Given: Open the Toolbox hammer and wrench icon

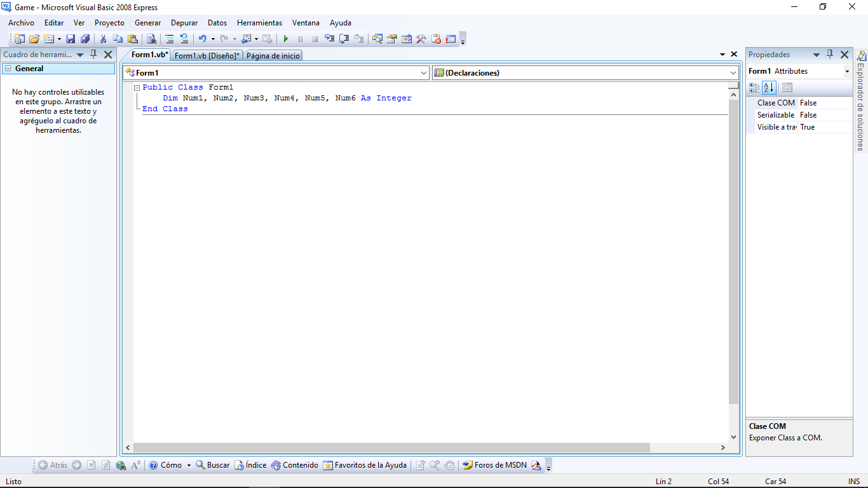Looking at the screenshot, I should pos(421,39).
